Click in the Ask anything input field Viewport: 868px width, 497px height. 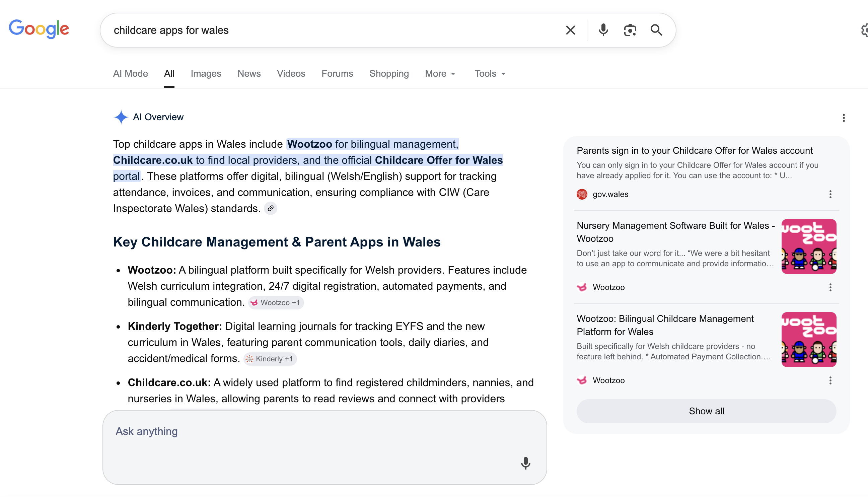[x=324, y=447]
